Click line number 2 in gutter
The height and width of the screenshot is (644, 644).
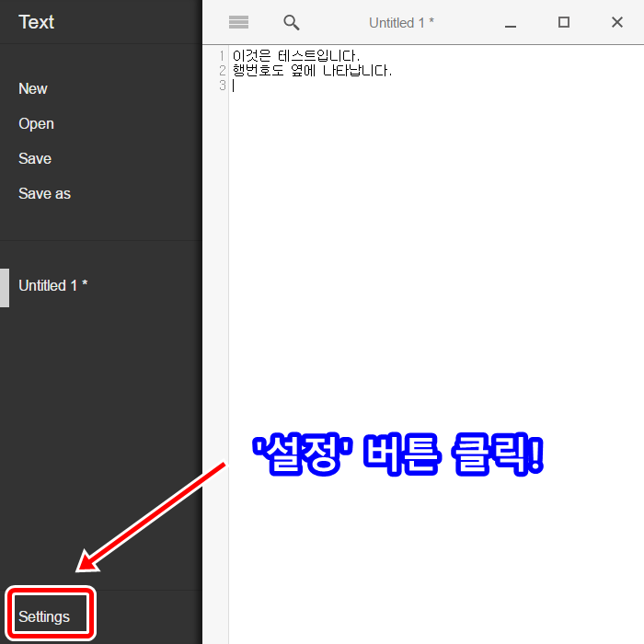(x=223, y=70)
